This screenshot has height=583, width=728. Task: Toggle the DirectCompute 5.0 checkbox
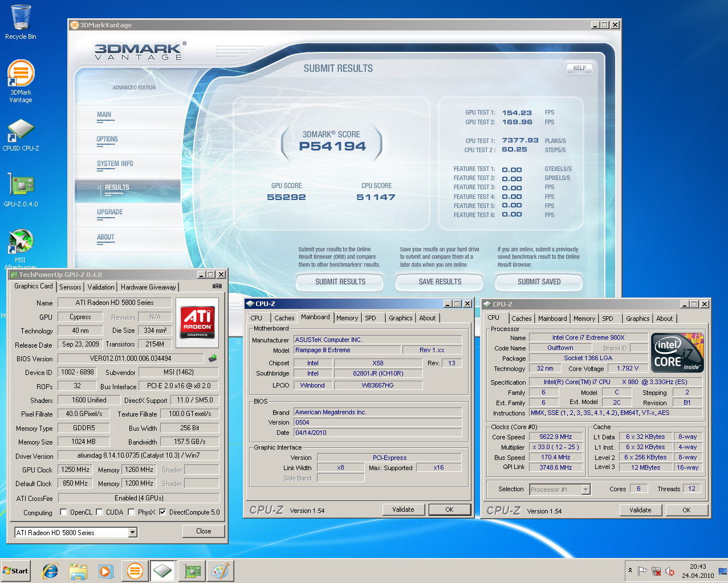coord(162,512)
